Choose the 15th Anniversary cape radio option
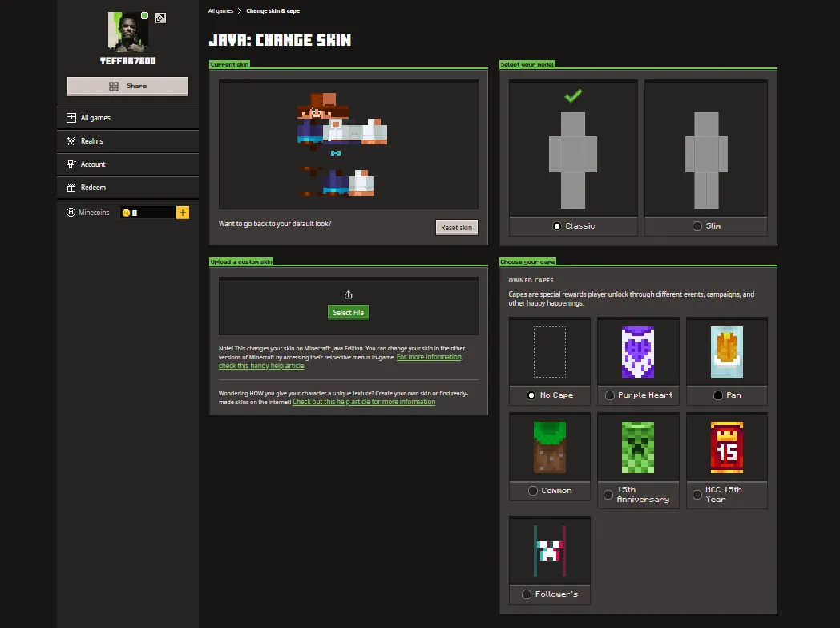Screen dimensions: 840x628 coord(608,495)
